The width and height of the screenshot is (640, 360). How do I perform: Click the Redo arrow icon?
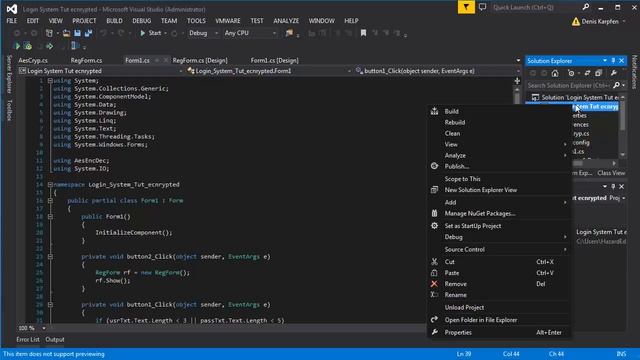click(x=121, y=33)
